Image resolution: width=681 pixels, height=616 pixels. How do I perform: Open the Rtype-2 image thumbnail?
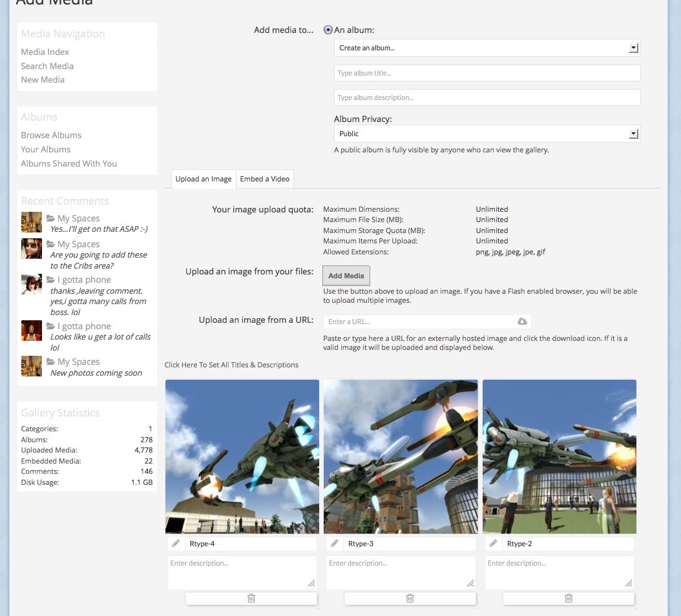[x=560, y=457]
